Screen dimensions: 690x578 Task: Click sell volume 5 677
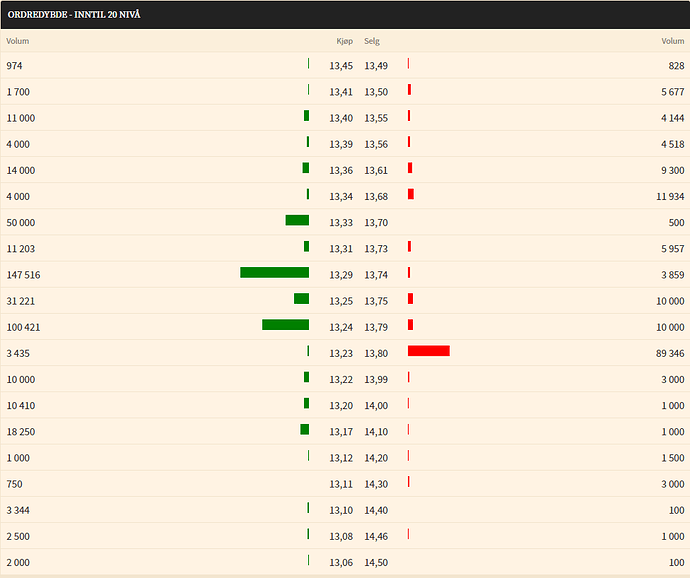pyautogui.click(x=673, y=92)
